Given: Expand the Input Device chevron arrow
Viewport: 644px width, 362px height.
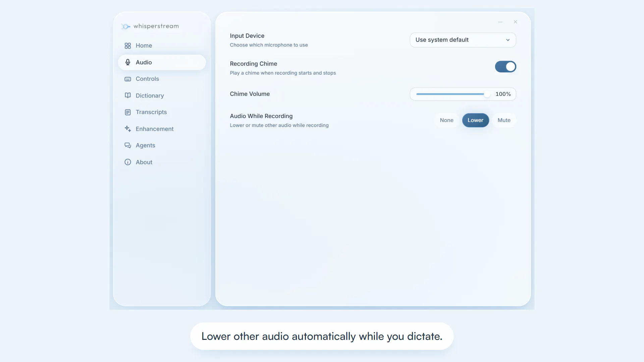Looking at the screenshot, I should pyautogui.click(x=508, y=40).
